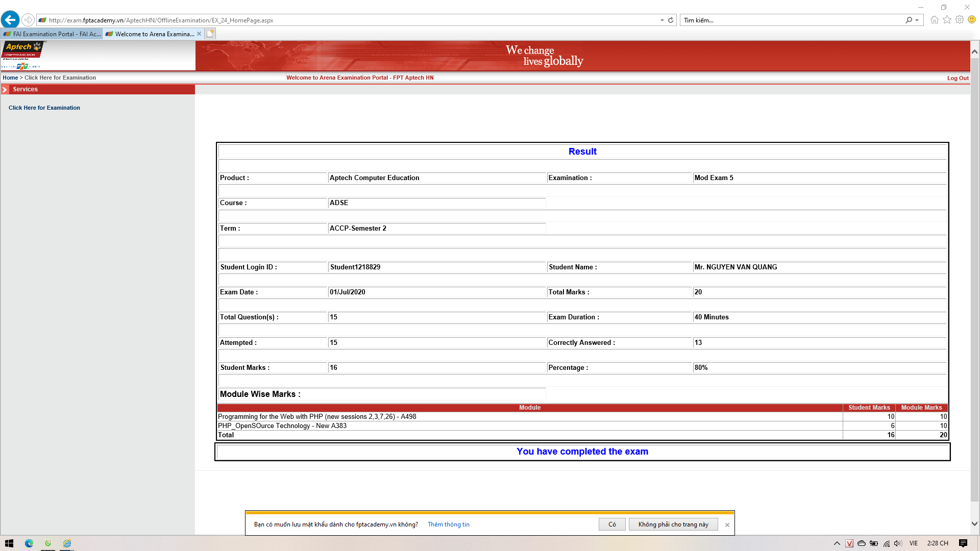Open a new browser tab
This screenshot has width=980, height=551.
(210, 34)
